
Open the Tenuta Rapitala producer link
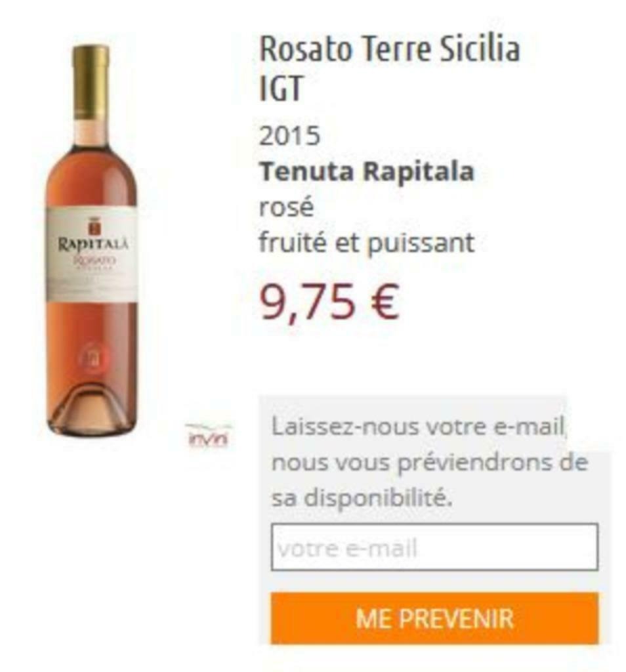(x=367, y=171)
